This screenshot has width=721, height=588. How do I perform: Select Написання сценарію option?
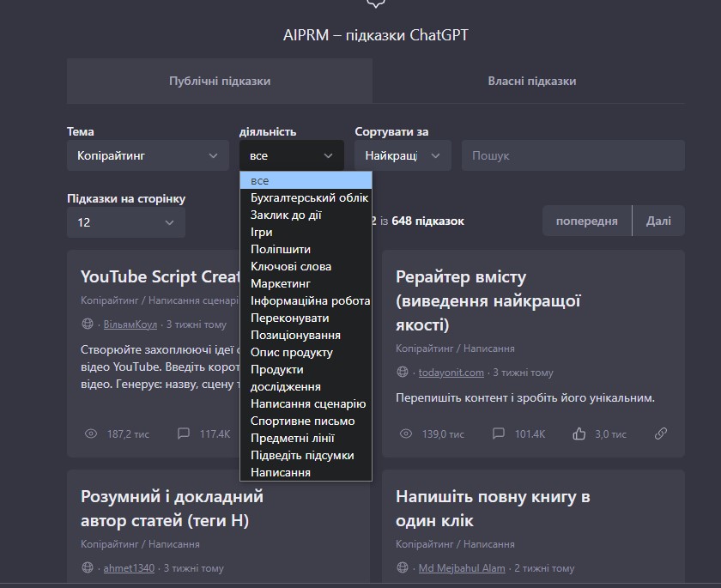coord(306,403)
